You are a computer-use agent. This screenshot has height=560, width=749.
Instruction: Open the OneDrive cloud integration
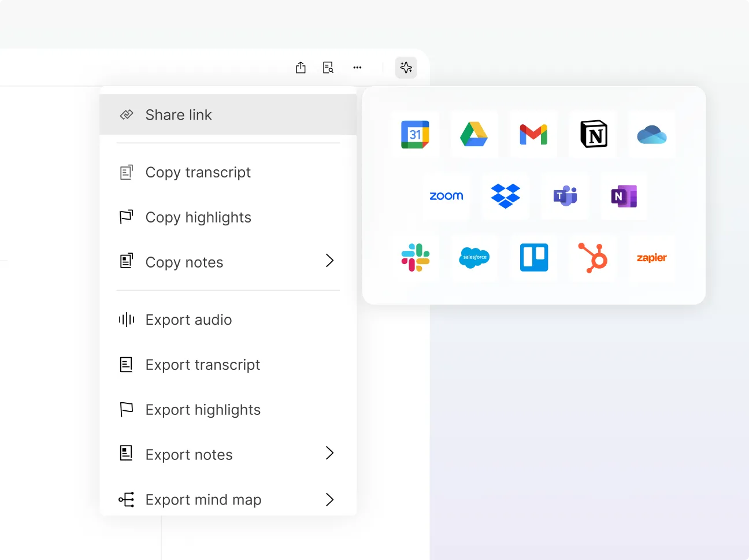tap(652, 135)
